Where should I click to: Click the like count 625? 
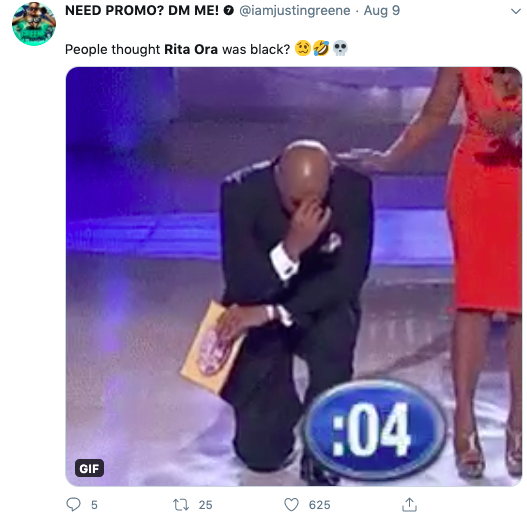point(320,505)
